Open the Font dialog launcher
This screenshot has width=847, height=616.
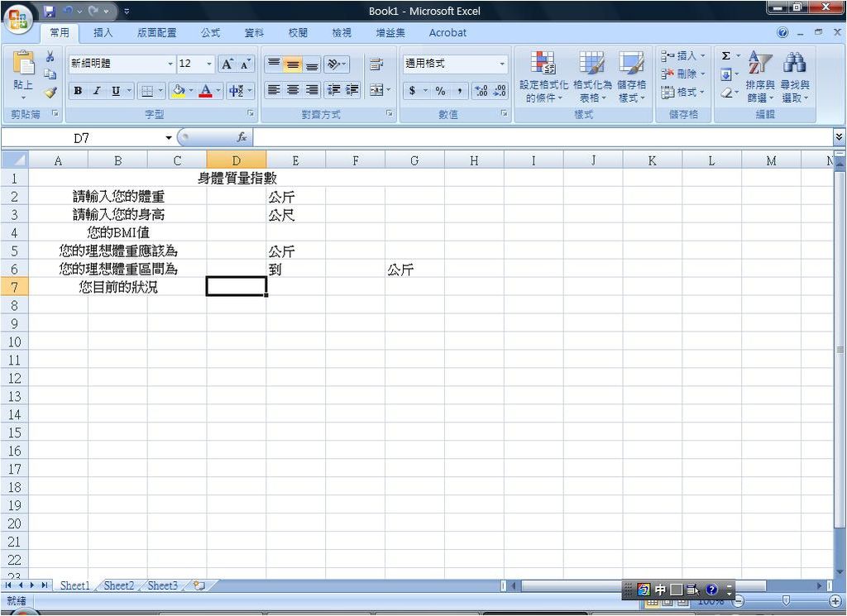coord(251,113)
